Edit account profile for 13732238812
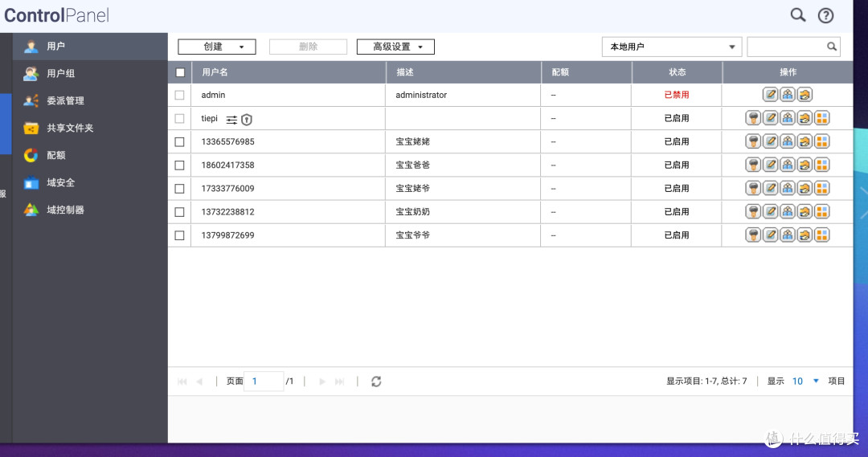Screen dimensions: 868x457 click(x=771, y=211)
